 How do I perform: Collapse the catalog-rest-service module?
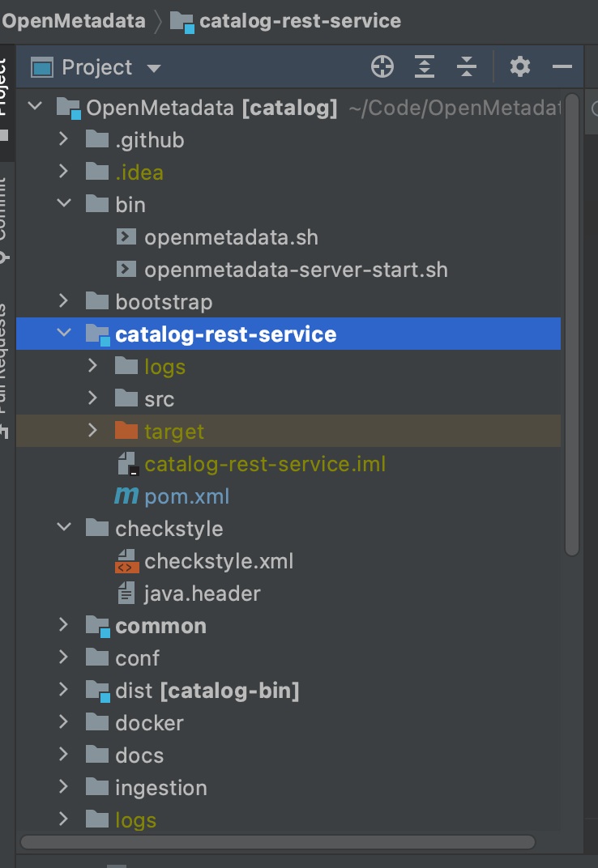tap(64, 334)
